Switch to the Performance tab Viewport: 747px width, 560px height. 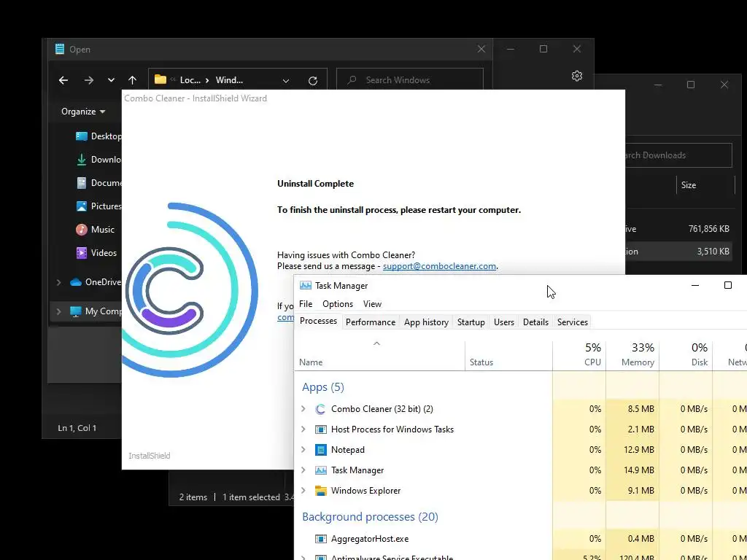point(371,322)
